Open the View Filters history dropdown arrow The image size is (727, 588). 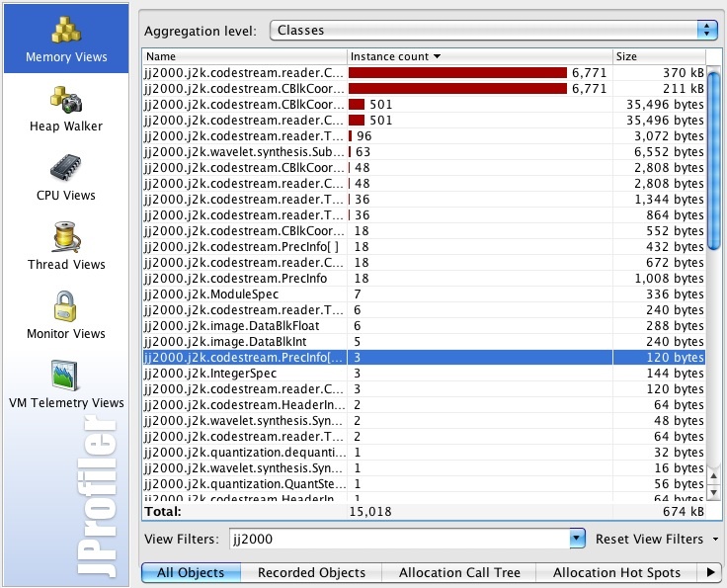[577, 540]
